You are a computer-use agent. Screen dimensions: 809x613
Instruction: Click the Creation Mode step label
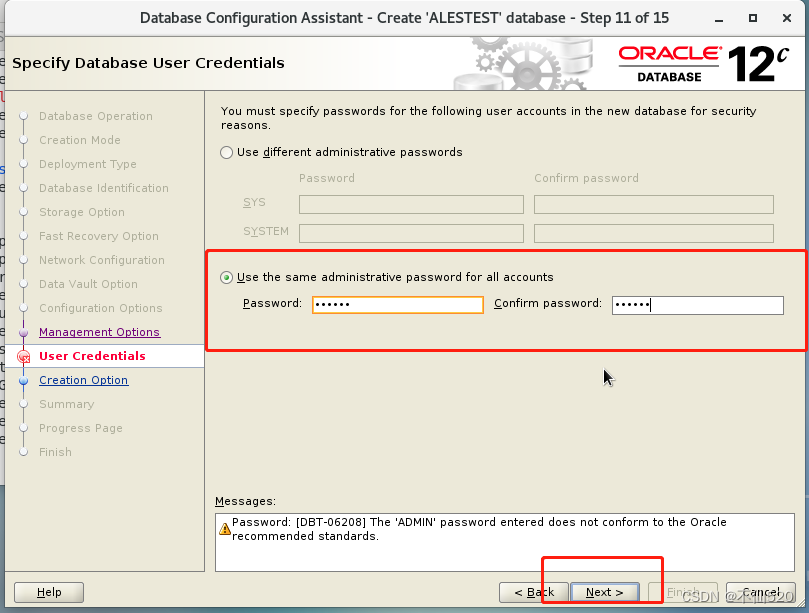click(80, 140)
